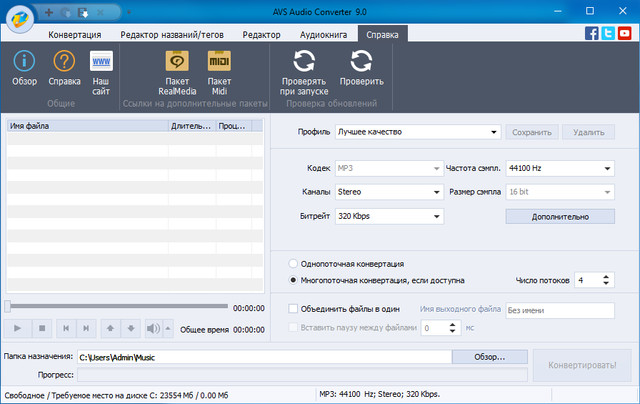Screen dimensions: 640x404
Task: Click the Обзор... folder browse button
Action: pyautogui.click(x=489, y=357)
